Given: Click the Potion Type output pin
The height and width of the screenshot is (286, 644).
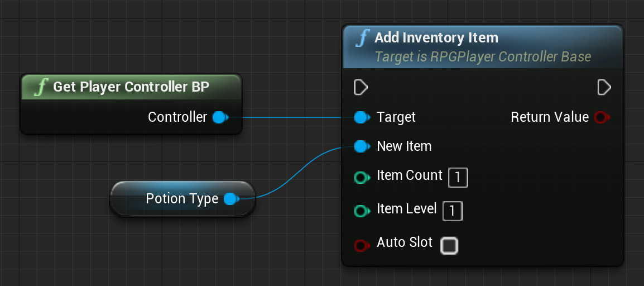Looking at the screenshot, I should point(230,199).
